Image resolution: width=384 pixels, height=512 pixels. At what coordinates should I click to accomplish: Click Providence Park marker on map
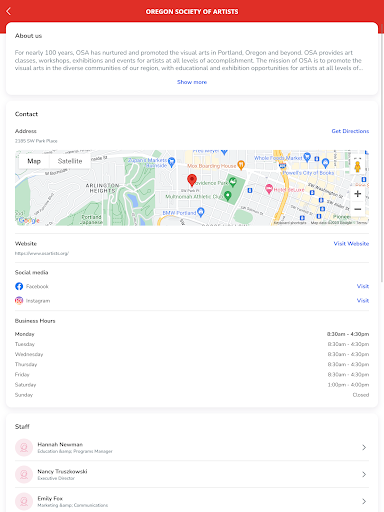click(x=233, y=182)
